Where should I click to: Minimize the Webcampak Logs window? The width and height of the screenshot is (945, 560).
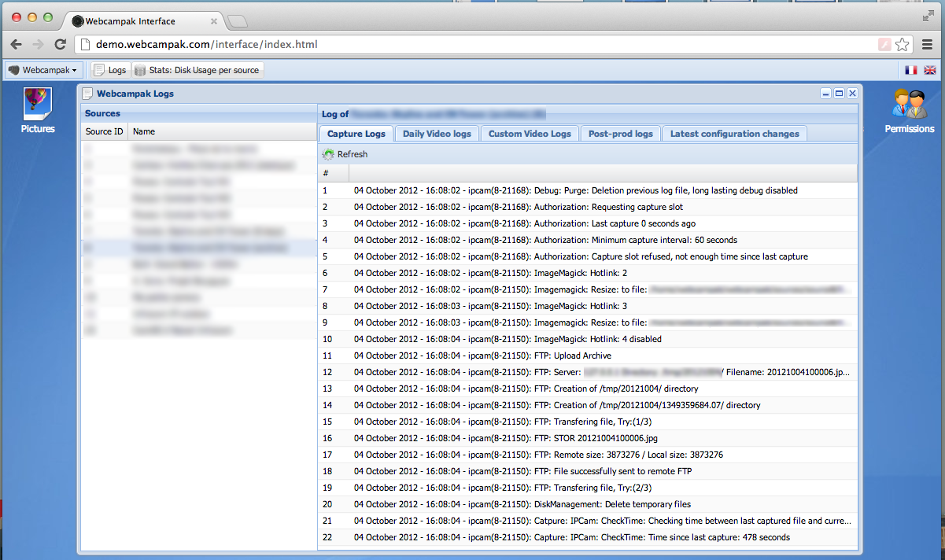(826, 94)
